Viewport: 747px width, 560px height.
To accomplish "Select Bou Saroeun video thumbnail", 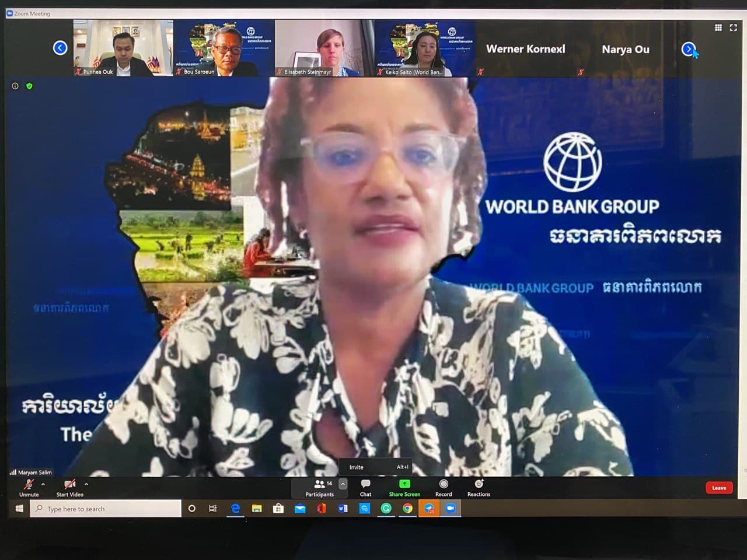I will (224, 48).
